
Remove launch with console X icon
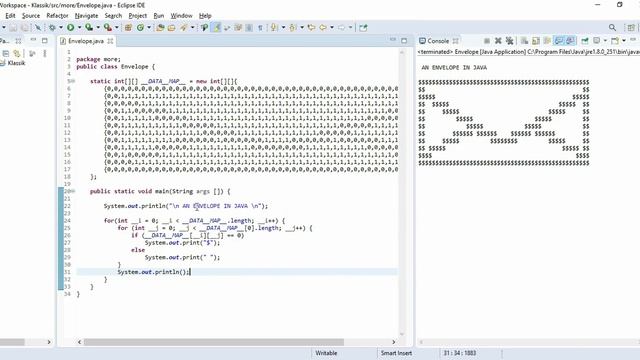(x=498, y=41)
